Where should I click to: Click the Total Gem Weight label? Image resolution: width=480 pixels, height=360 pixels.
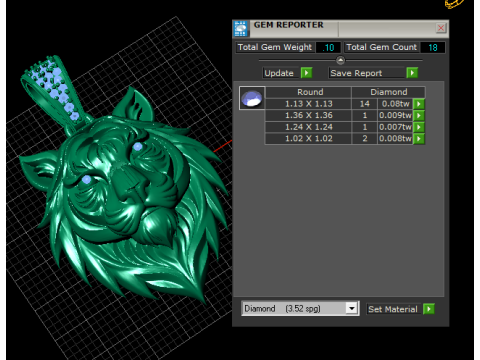tap(275, 47)
